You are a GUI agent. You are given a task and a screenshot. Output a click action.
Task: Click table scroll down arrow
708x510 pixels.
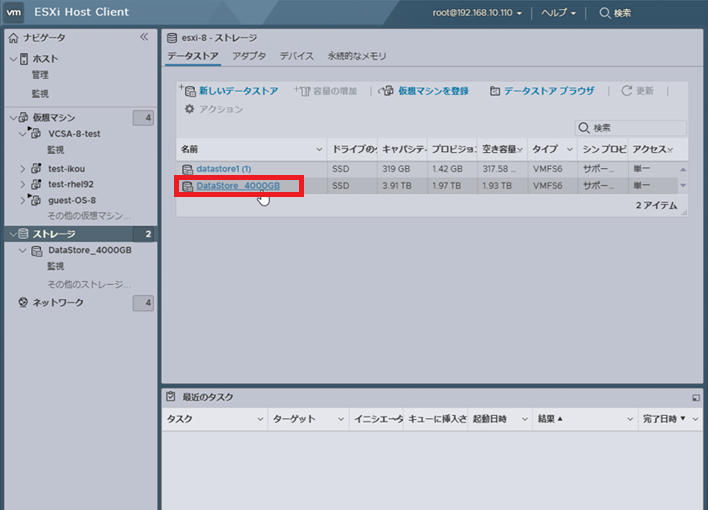click(683, 185)
